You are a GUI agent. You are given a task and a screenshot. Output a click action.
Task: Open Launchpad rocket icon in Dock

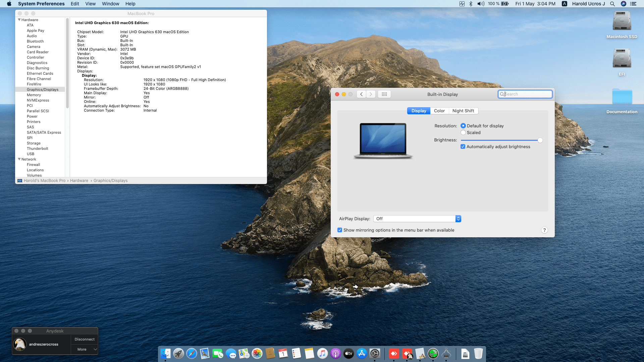pos(178,353)
